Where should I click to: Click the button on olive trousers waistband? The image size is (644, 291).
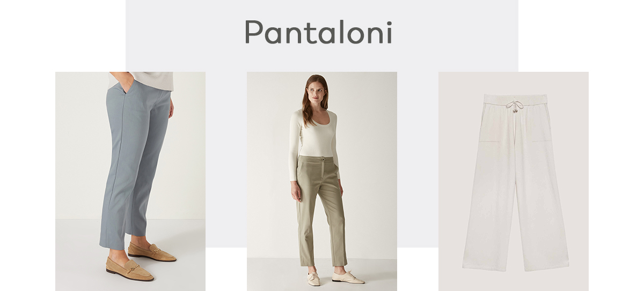point(323,159)
